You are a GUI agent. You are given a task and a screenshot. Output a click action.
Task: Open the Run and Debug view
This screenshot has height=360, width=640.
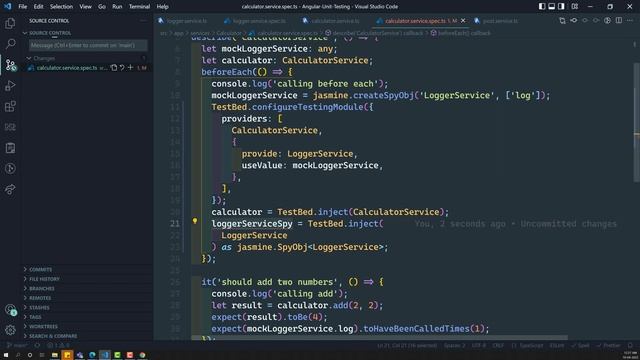[x=10, y=86]
